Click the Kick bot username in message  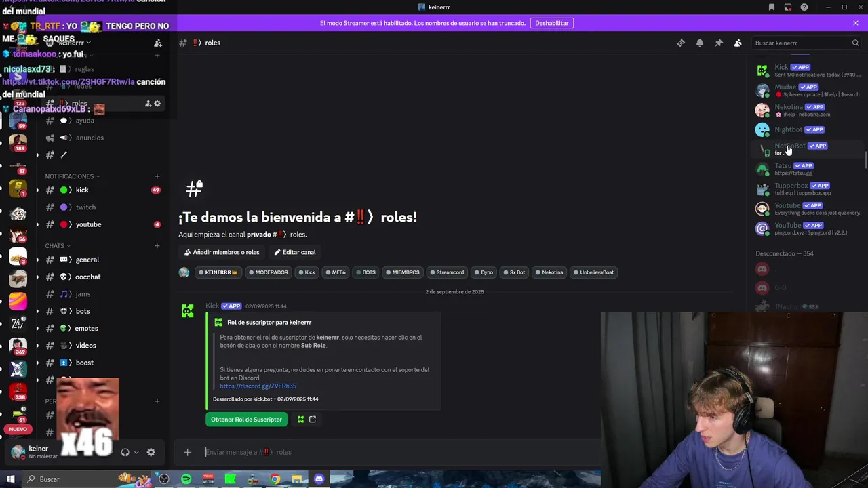pyautogui.click(x=212, y=306)
